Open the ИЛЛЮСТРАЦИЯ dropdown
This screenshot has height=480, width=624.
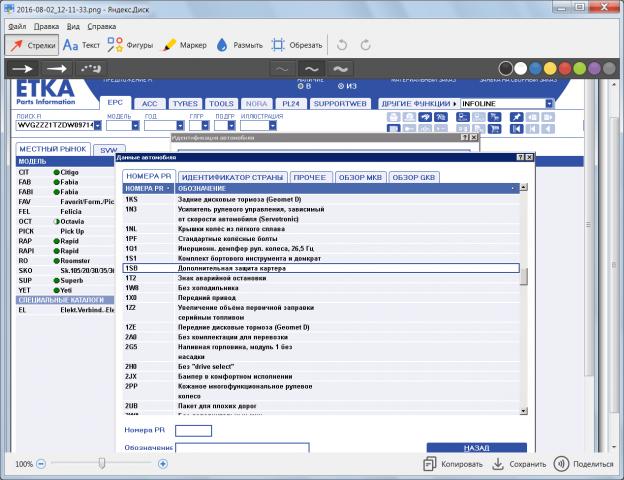[x=273, y=125]
